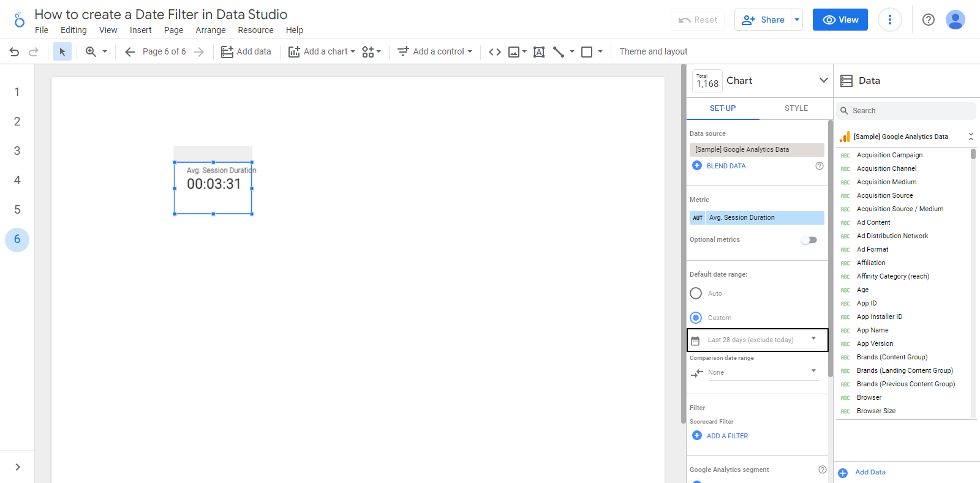
Task: Open the chart type dropdown chevron
Action: (823, 80)
